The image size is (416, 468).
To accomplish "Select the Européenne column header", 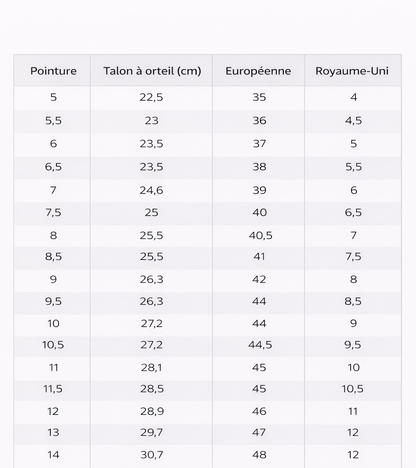I will click(x=258, y=71).
